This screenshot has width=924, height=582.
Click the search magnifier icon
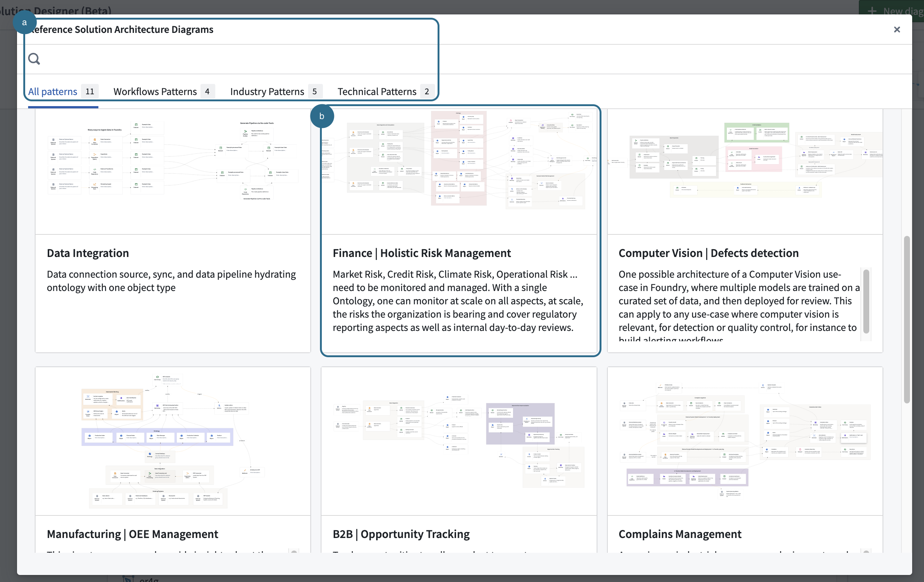(x=34, y=59)
